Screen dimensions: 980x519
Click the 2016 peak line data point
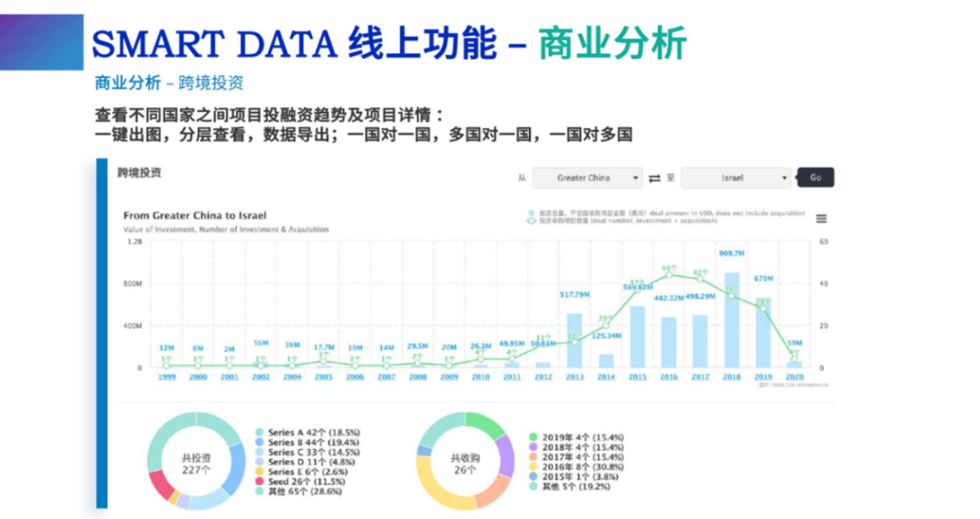click(669, 274)
